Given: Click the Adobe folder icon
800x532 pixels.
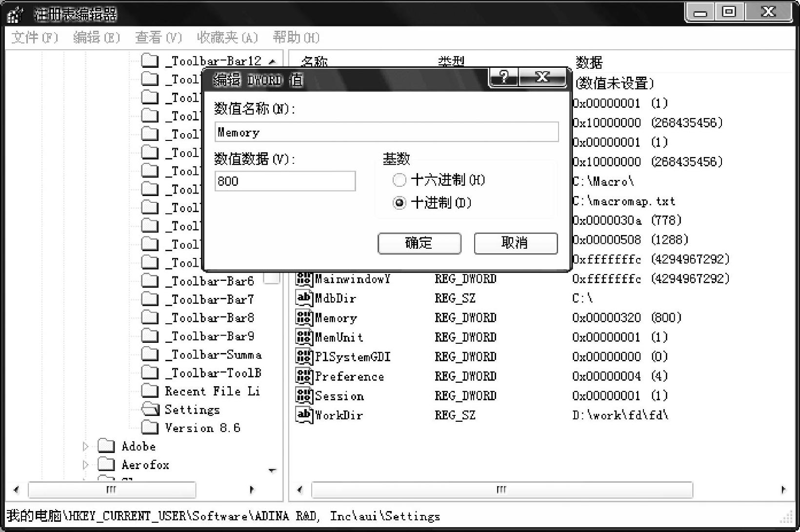Looking at the screenshot, I should (106, 446).
